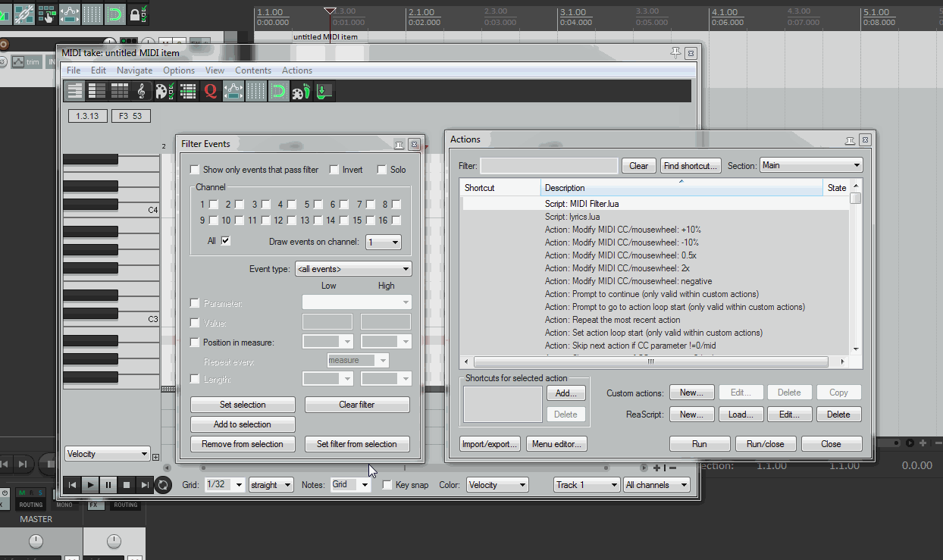Open the Event type dropdown
The image size is (943, 560).
point(353,269)
